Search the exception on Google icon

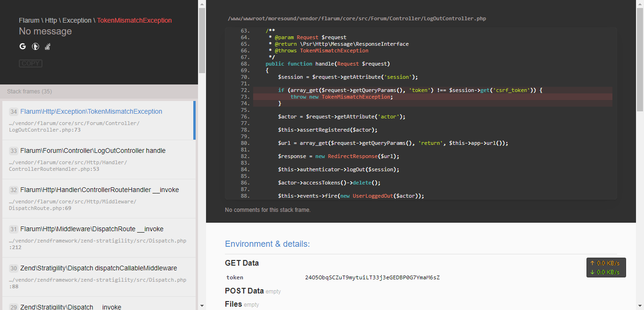[x=23, y=46]
